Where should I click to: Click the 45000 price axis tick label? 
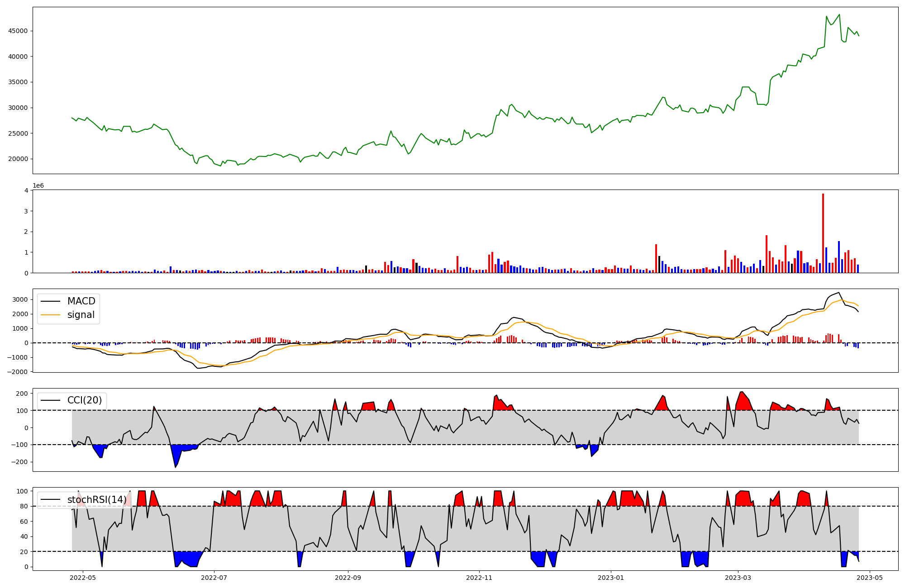pos(18,31)
